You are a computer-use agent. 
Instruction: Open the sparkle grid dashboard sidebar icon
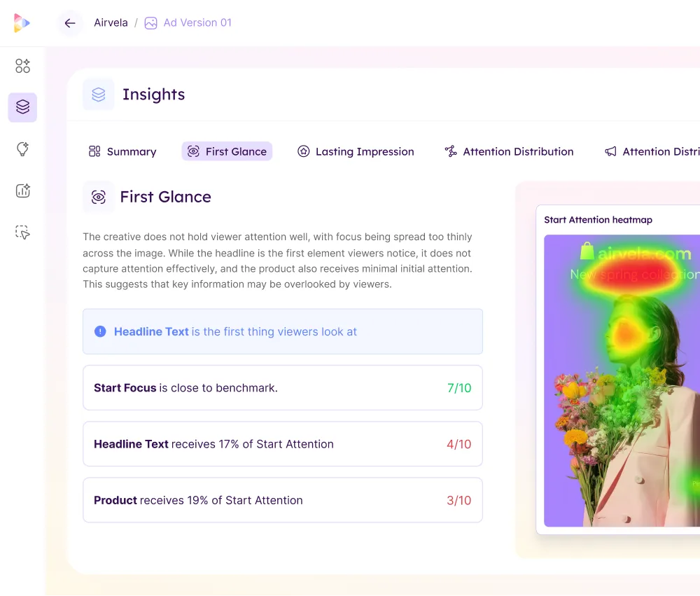click(x=22, y=66)
